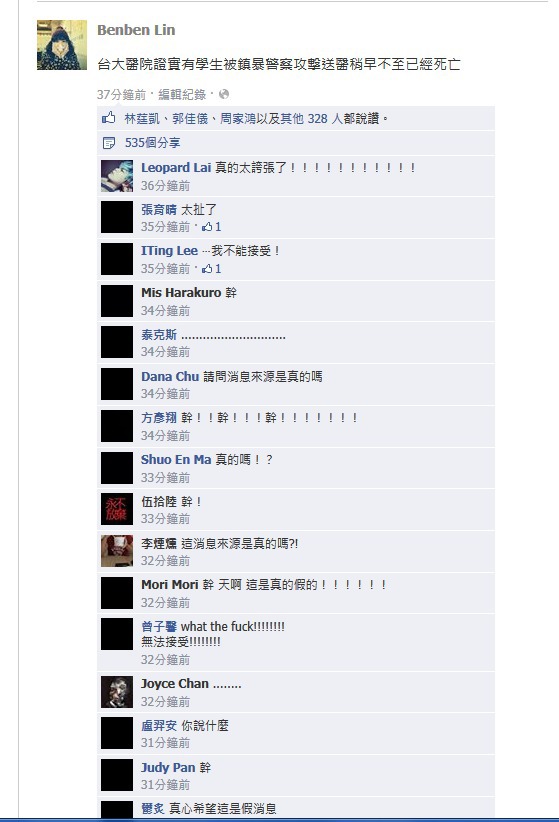Click the like icon on 張育晴's comment
This screenshot has width=559, height=822.
coord(208,226)
